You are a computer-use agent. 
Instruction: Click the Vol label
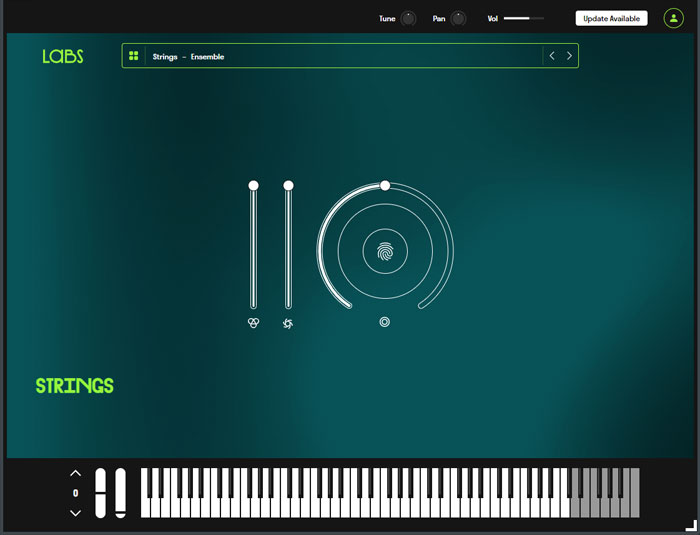(492, 19)
